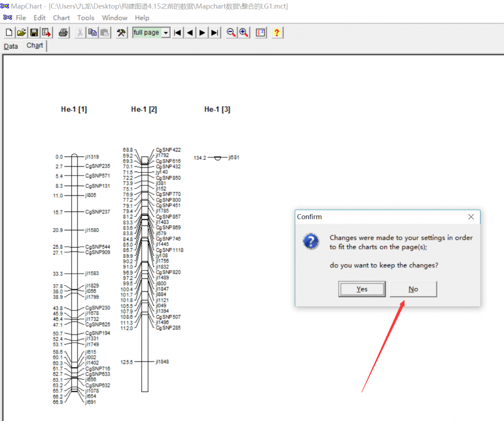Select marker label CgSNP131
This screenshot has height=421, width=504.
point(97,186)
